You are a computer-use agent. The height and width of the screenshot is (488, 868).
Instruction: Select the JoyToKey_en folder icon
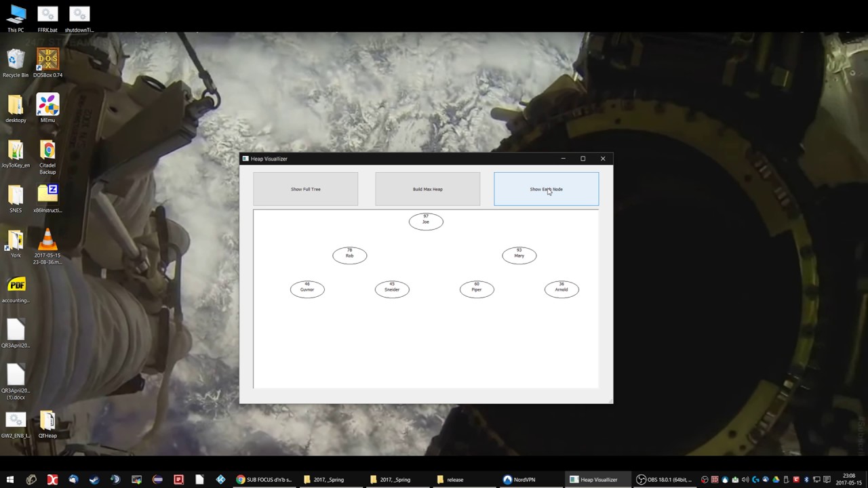coord(16,154)
